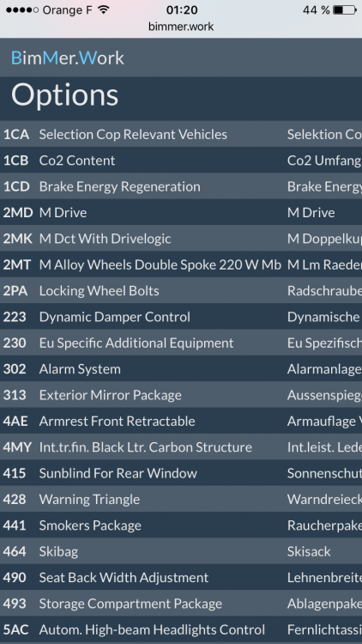Viewport: 362px width, 644px height.
Task: Select Brake Energy Regeneration entry
Action: pos(181,186)
